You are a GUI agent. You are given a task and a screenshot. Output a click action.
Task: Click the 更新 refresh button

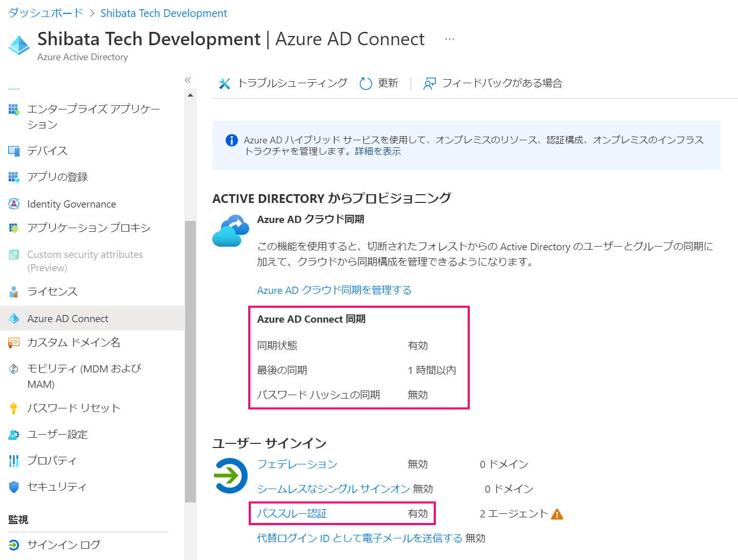[379, 83]
